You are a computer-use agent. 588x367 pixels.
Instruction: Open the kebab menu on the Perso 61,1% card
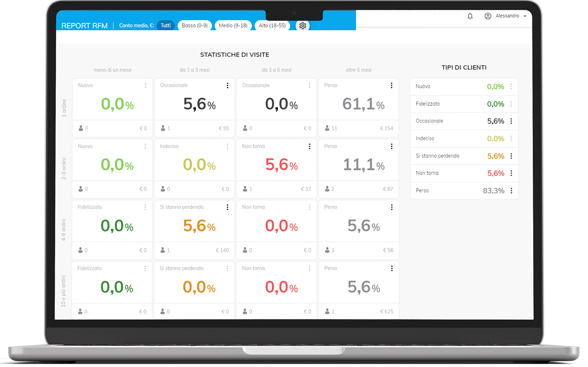coord(391,85)
